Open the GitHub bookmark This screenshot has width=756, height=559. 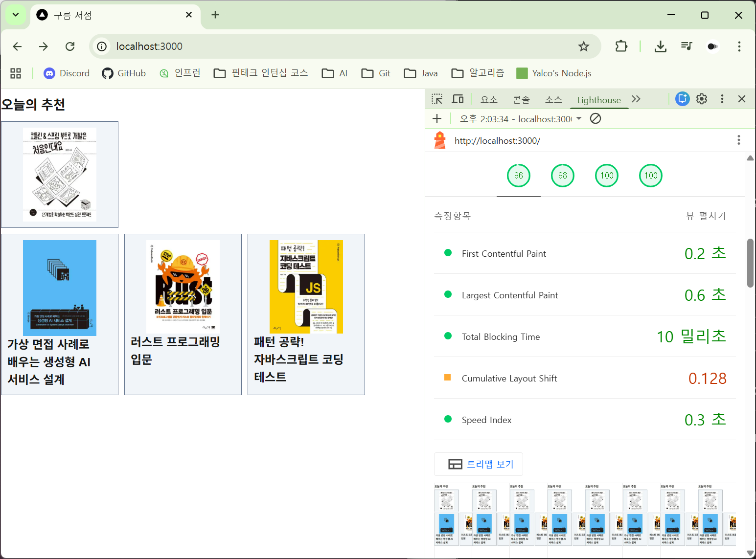124,73
